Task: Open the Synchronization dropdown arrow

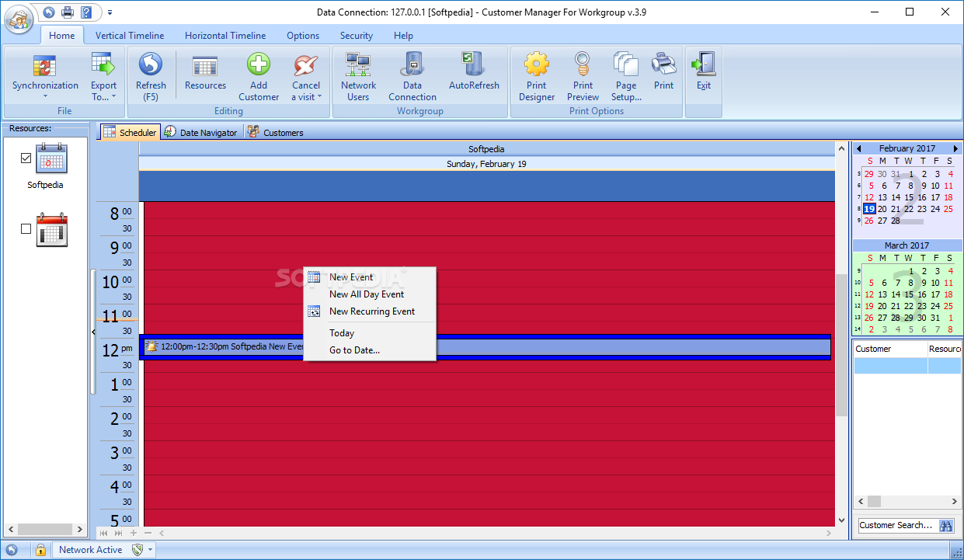Action: pyautogui.click(x=45, y=97)
